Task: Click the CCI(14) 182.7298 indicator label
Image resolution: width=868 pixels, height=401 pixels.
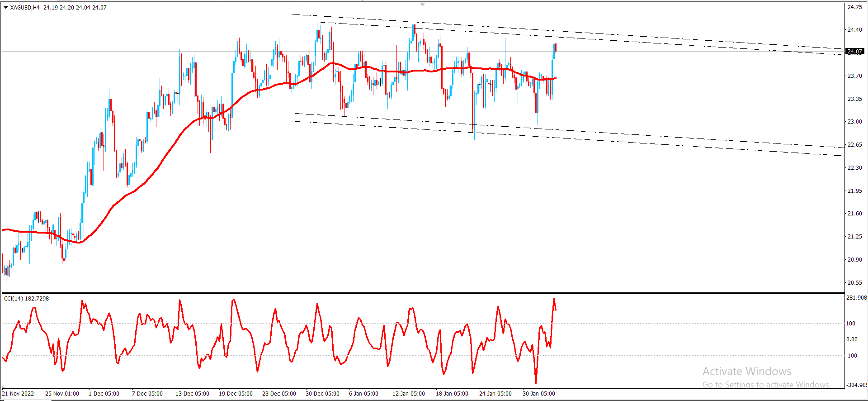Action: coord(26,298)
